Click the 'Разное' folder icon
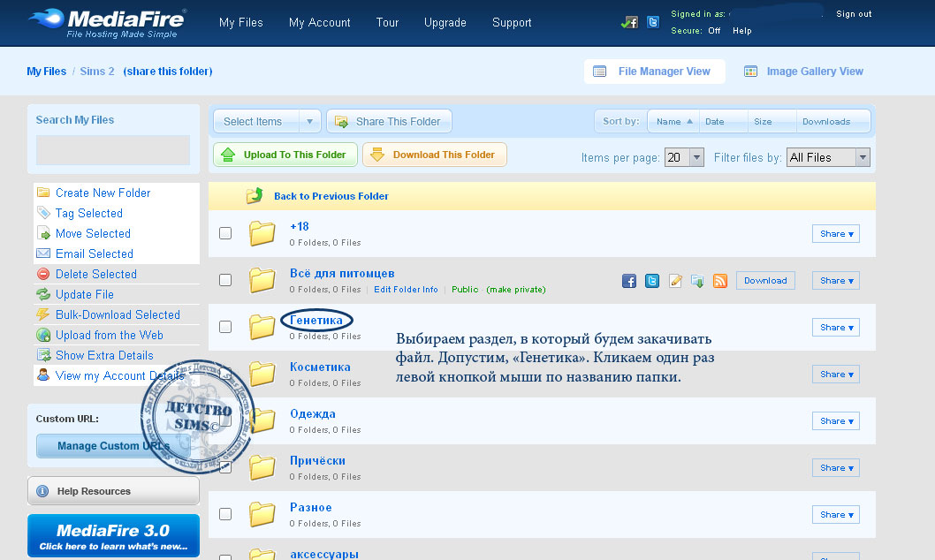 [262, 514]
